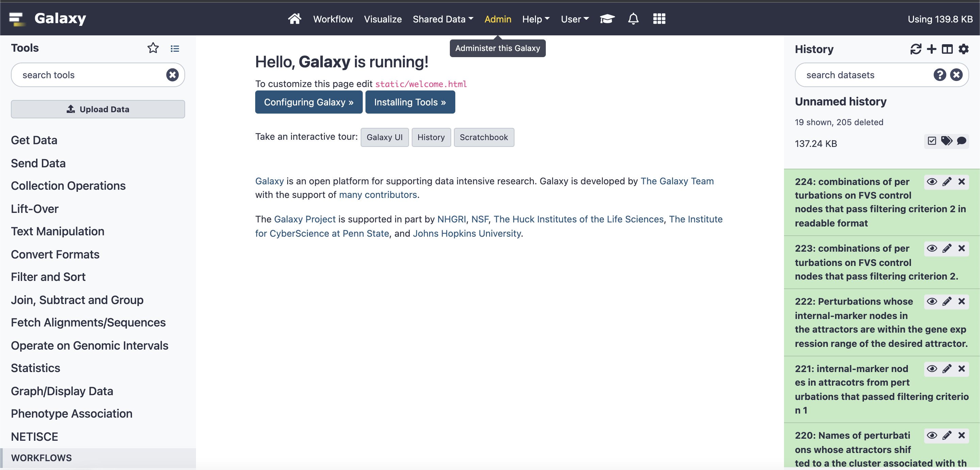Open the User dropdown menu
The image size is (980, 470).
574,19
